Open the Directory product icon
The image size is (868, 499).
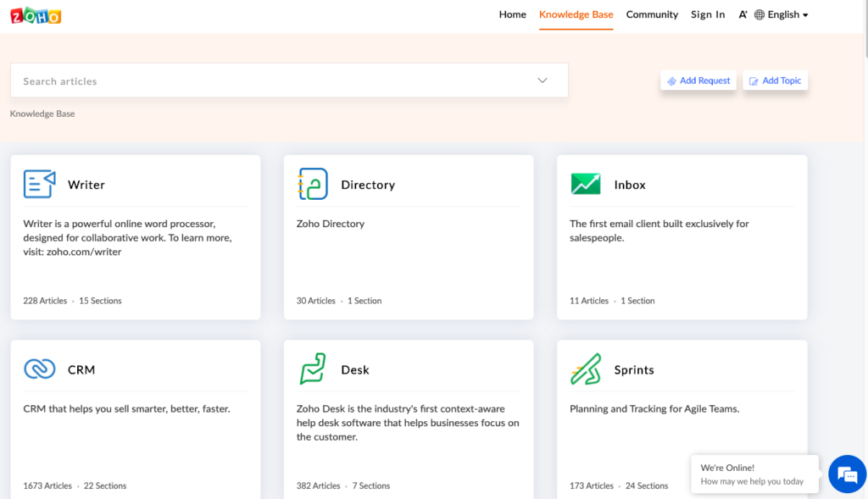313,184
